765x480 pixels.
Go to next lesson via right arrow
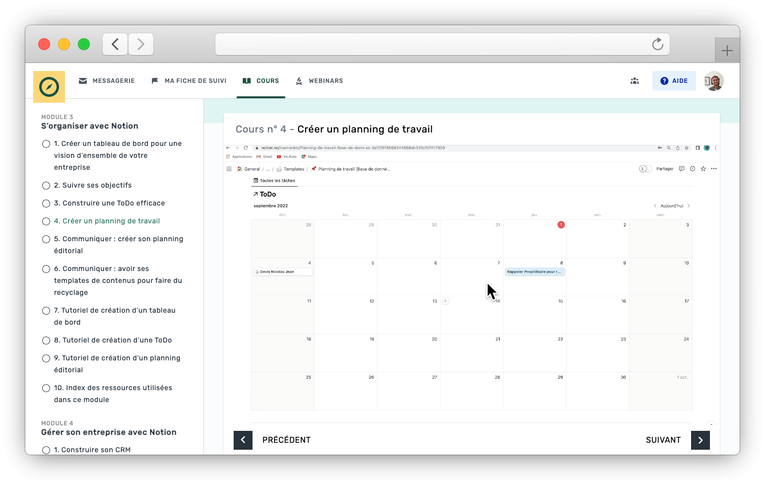[700, 440]
